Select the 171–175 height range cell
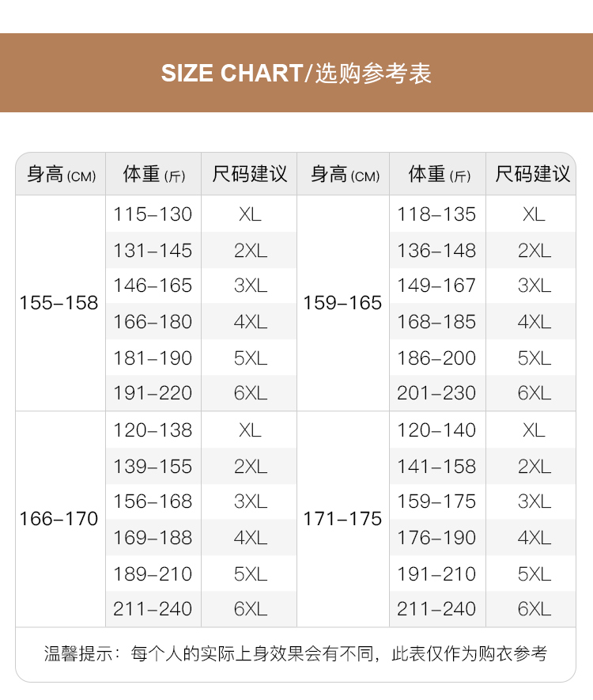 [x=342, y=519]
